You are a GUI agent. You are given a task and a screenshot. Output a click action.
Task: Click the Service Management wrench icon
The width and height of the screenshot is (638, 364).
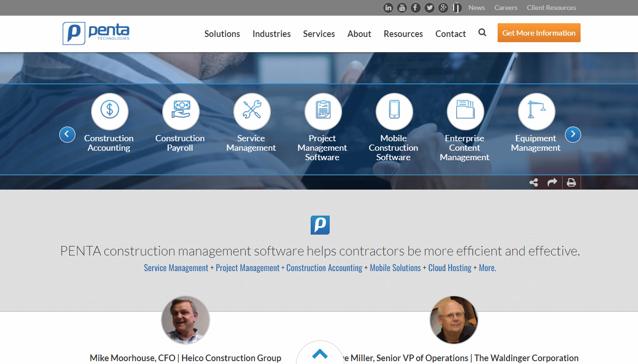[x=252, y=111]
